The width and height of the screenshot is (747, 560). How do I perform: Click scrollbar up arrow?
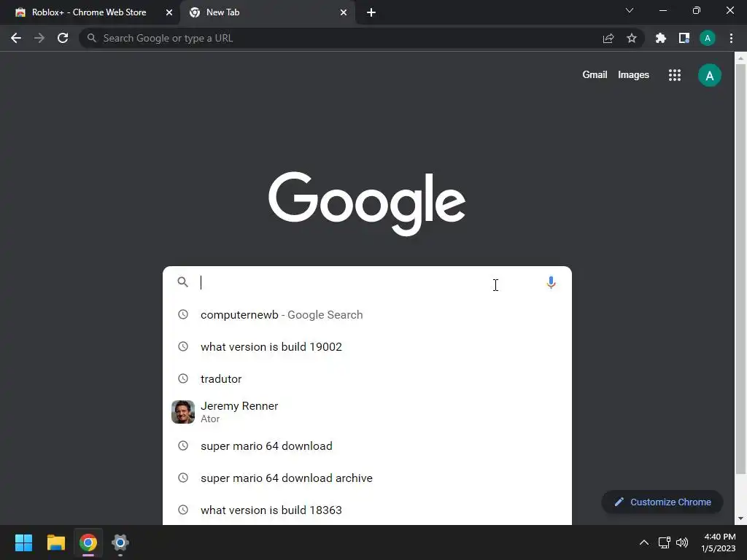point(740,58)
